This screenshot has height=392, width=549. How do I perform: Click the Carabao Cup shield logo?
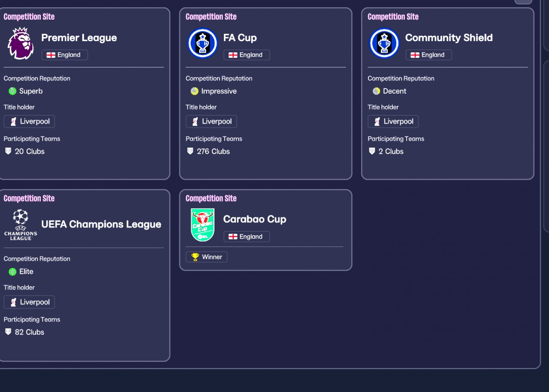click(202, 224)
